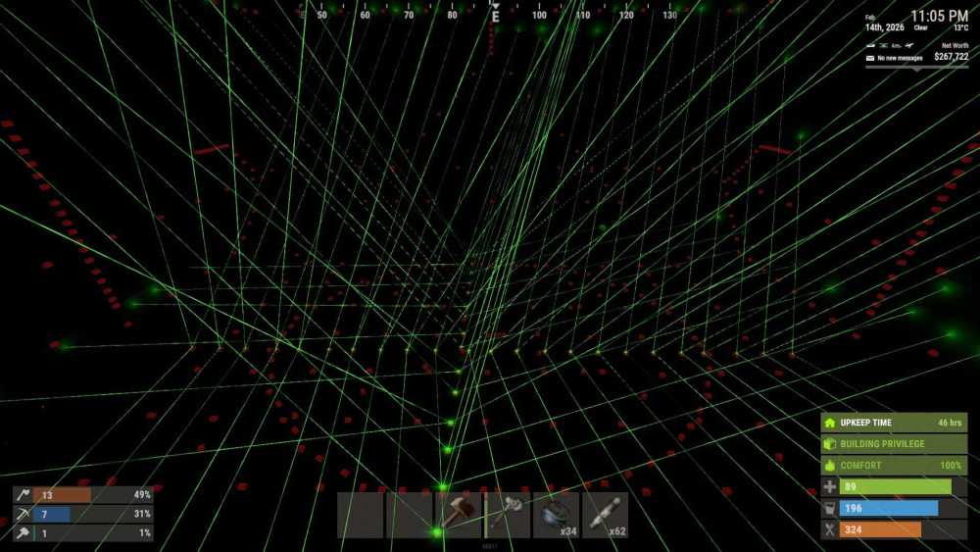The image size is (980, 552).
Task: Click the green health bar showing 89
Action: coord(896,487)
